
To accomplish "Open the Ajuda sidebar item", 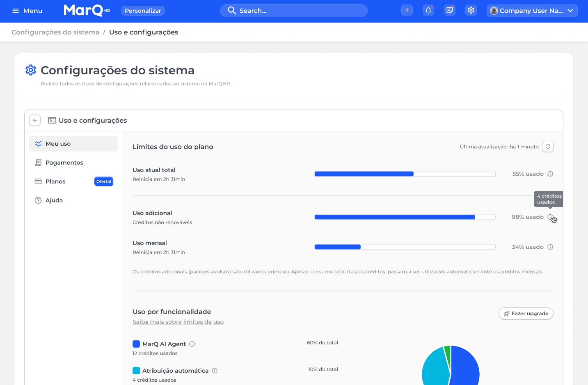I will point(73,200).
